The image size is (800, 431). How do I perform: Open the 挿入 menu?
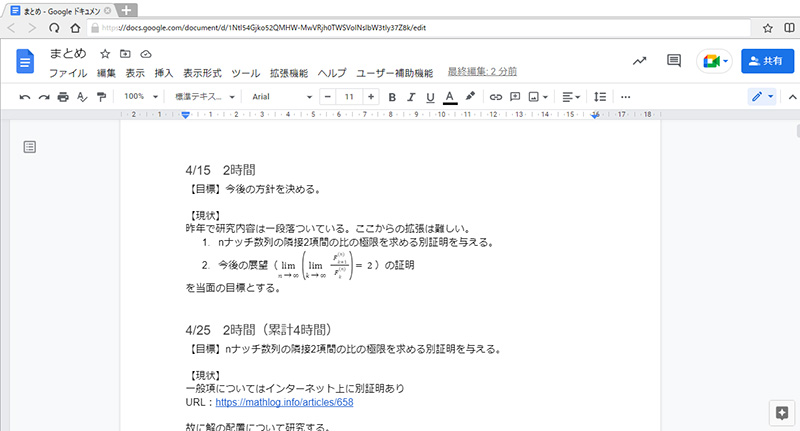[x=164, y=73]
